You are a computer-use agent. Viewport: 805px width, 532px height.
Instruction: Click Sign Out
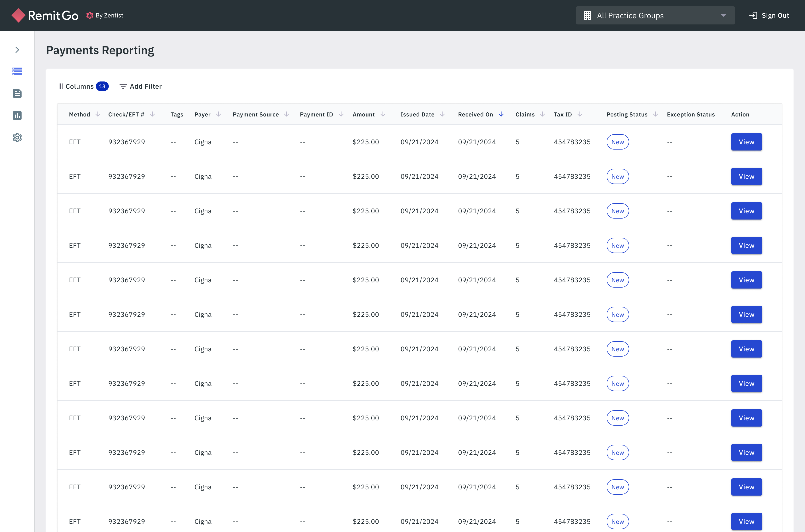[x=769, y=16]
